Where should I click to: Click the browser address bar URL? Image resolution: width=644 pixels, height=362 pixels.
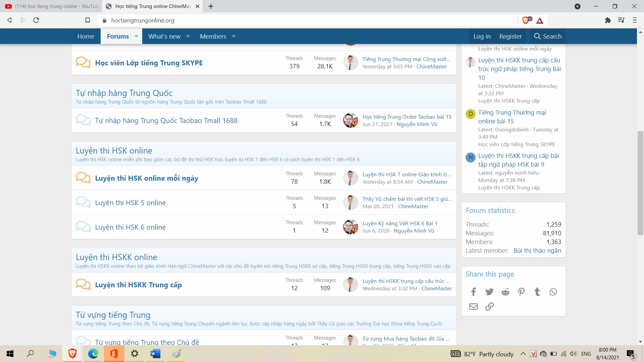click(x=143, y=20)
